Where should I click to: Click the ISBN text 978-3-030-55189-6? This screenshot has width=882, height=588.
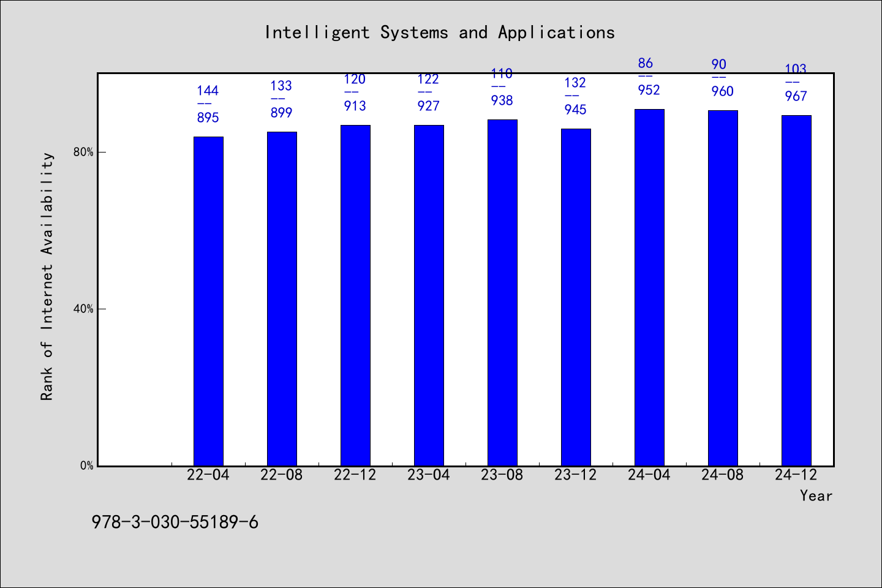(175, 522)
